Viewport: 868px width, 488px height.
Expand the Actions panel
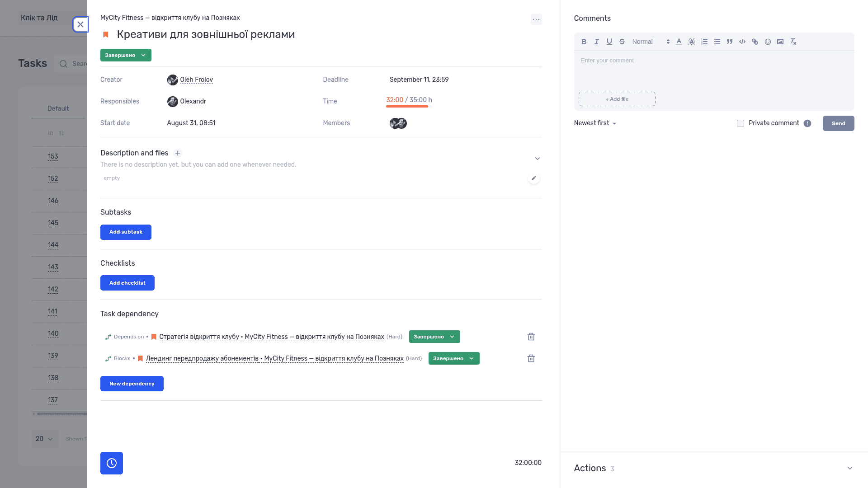point(850,468)
